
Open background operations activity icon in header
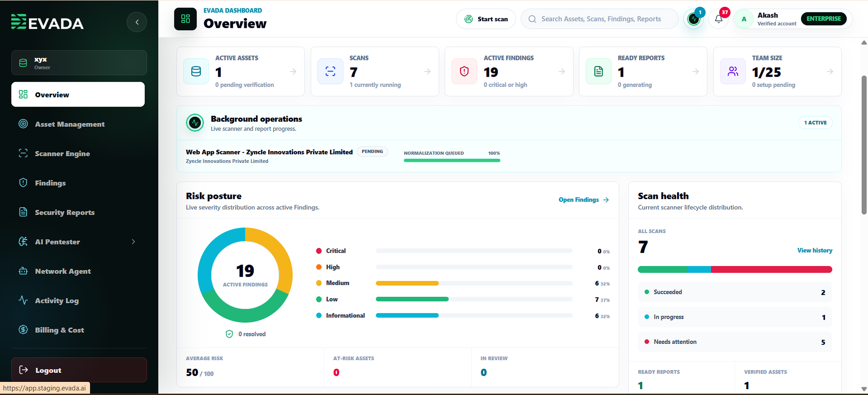(x=694, y=19)
